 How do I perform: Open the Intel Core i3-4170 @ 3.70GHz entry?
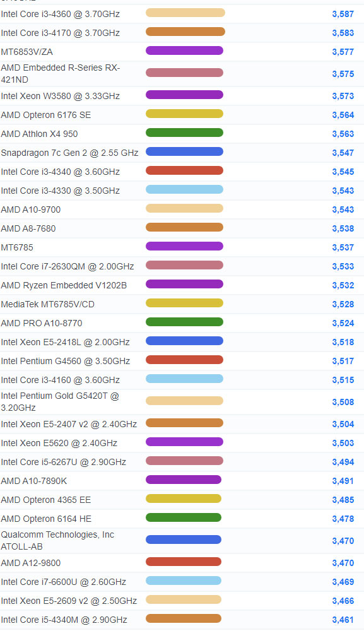coord(61,33)
